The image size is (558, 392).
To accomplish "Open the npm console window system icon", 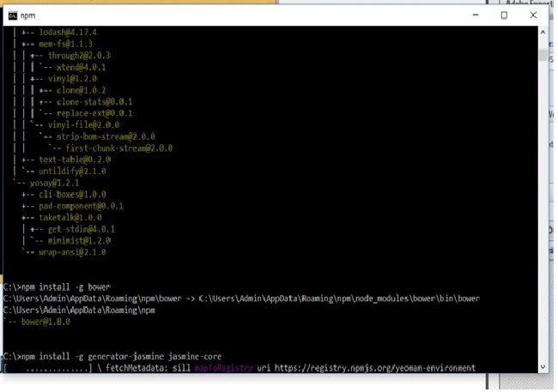I will [13, 15].
